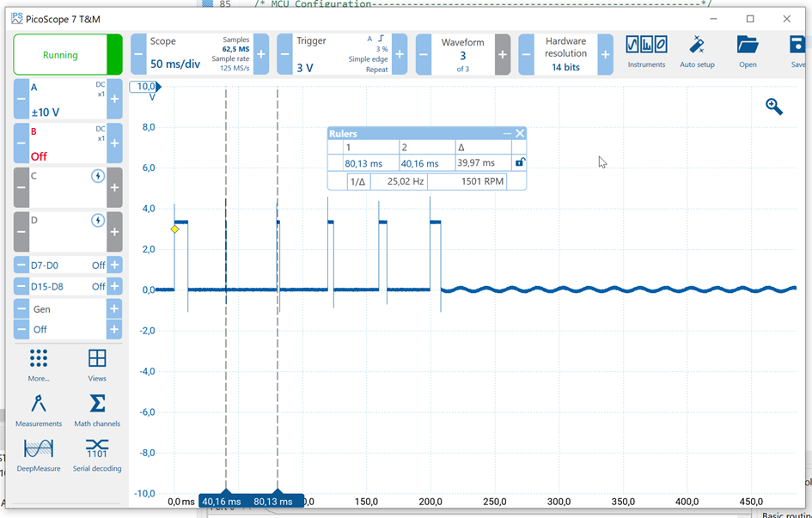Run Auto setup
812x518 pixels.
click(697, 52)
